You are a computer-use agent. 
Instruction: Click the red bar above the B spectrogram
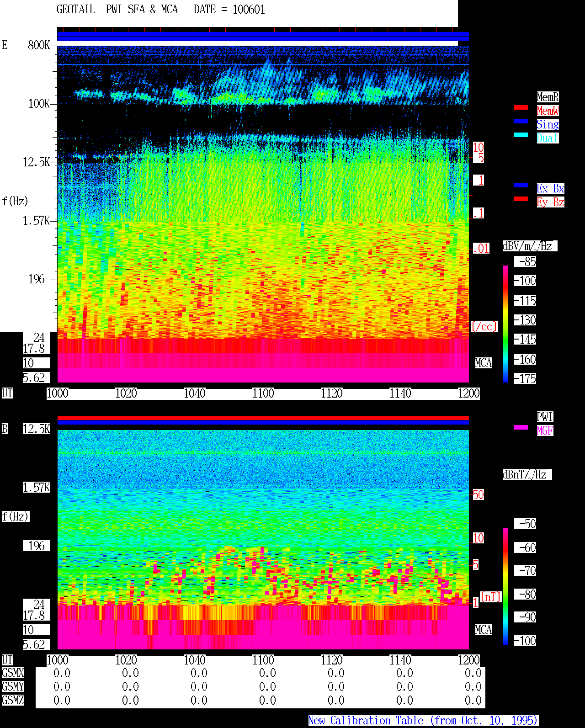click(x=263, y=418)
